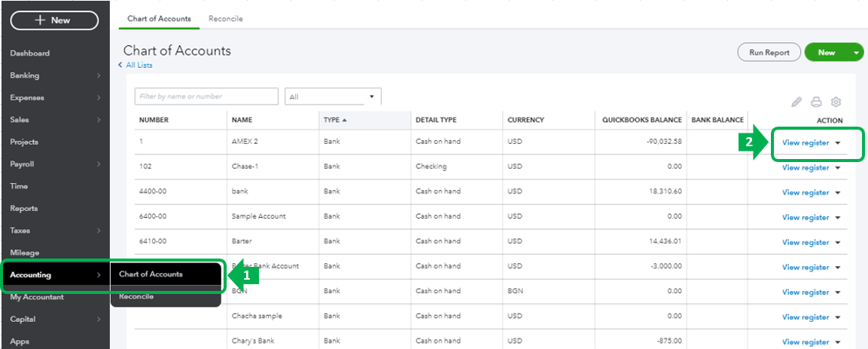
Task: Click the printer icon above the table
Action: [816, 102]
